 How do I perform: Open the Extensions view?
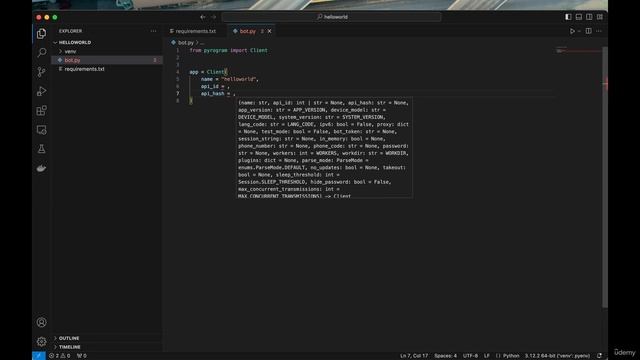41,110
